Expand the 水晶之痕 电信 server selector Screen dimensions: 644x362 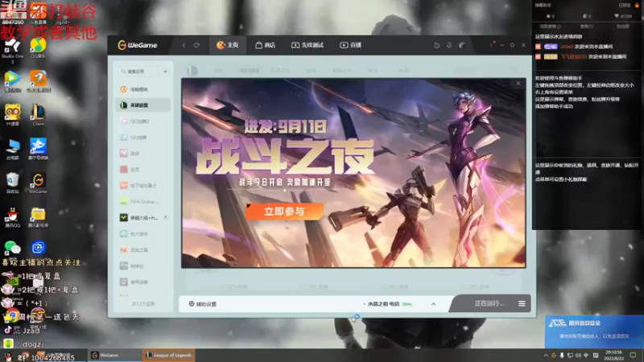click(x=433, y=304)
